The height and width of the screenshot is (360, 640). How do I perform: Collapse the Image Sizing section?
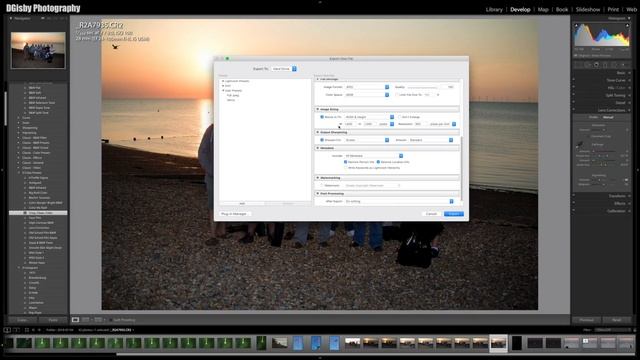coord(318,109)
